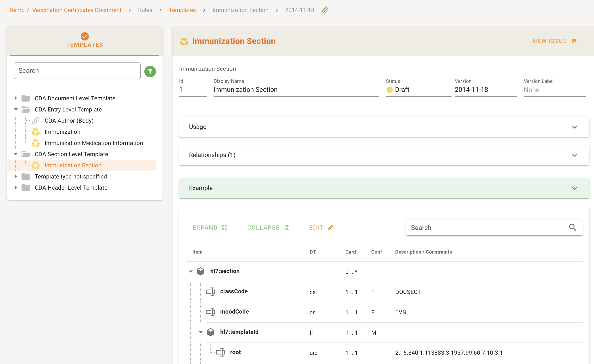The height and width of the screenshot is (364, 594).
Task: Click the EXPAND button in Example panel
Action: point(205,227)
